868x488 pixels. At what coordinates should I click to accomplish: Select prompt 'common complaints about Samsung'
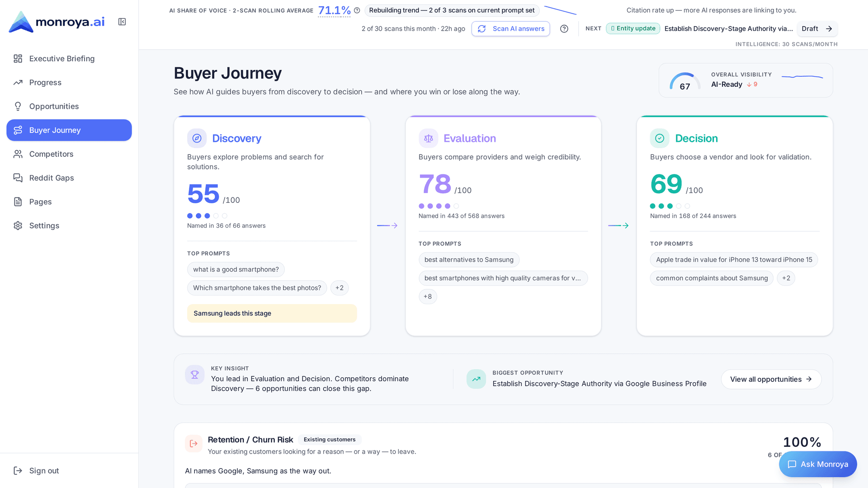pyautogui.click(x=712, y=278)
